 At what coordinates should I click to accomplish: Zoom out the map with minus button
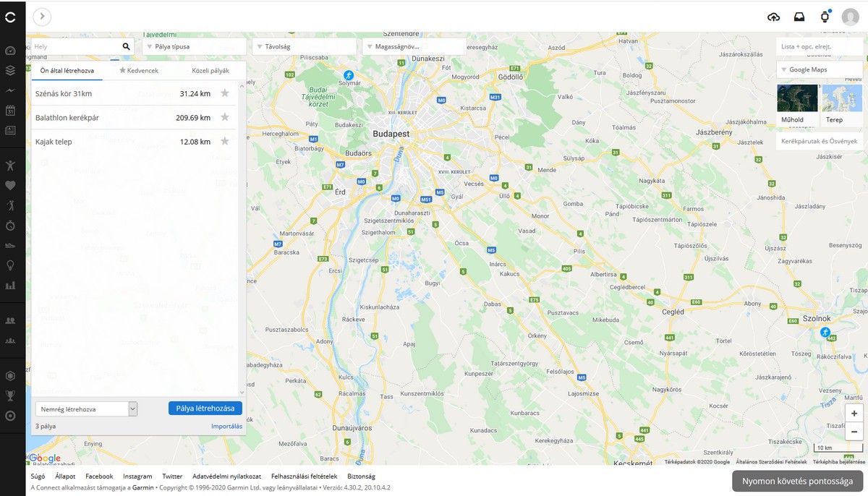854,432
